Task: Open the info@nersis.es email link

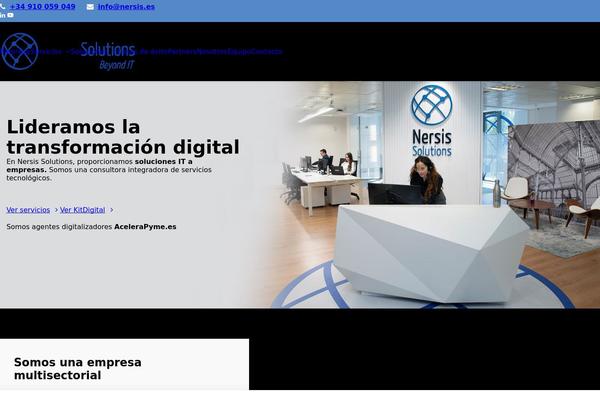Action: point(126,7)
